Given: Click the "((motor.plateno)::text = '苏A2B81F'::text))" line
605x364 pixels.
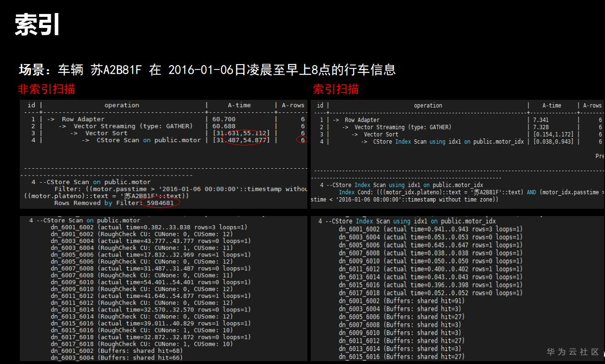Looking at the screenshot, I should click(x=106, y=196).
